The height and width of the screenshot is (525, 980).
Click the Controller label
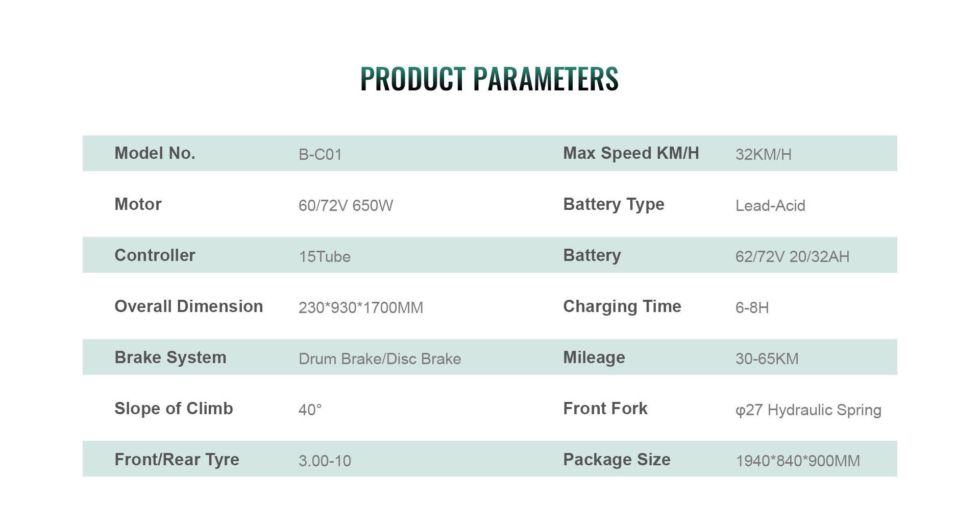click(155, 255)
